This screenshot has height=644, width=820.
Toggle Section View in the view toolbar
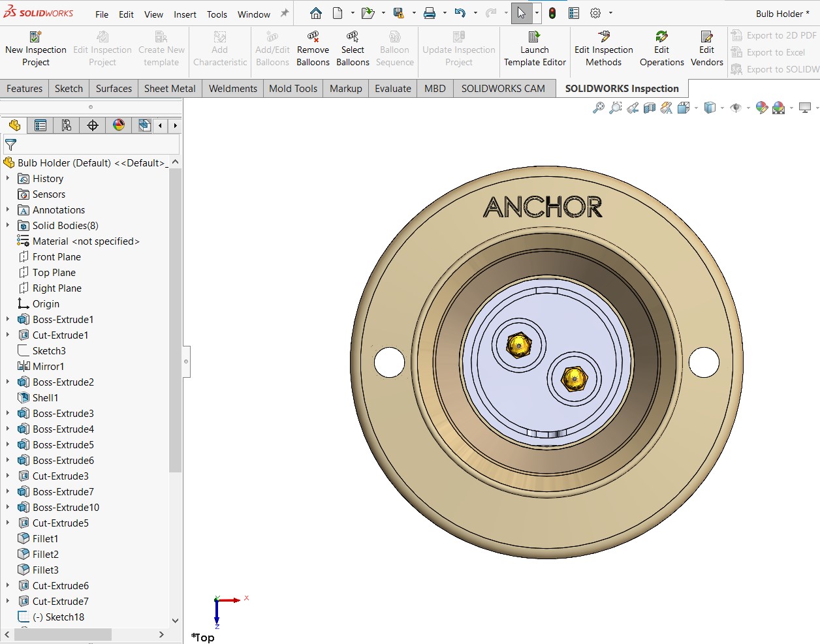click(650, 108)
